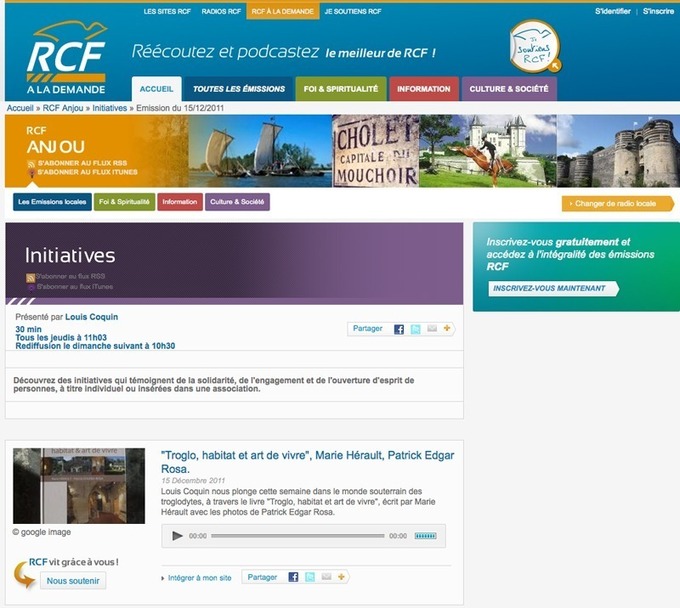Click the RSS icon under Initiatives title

[30, 277]
